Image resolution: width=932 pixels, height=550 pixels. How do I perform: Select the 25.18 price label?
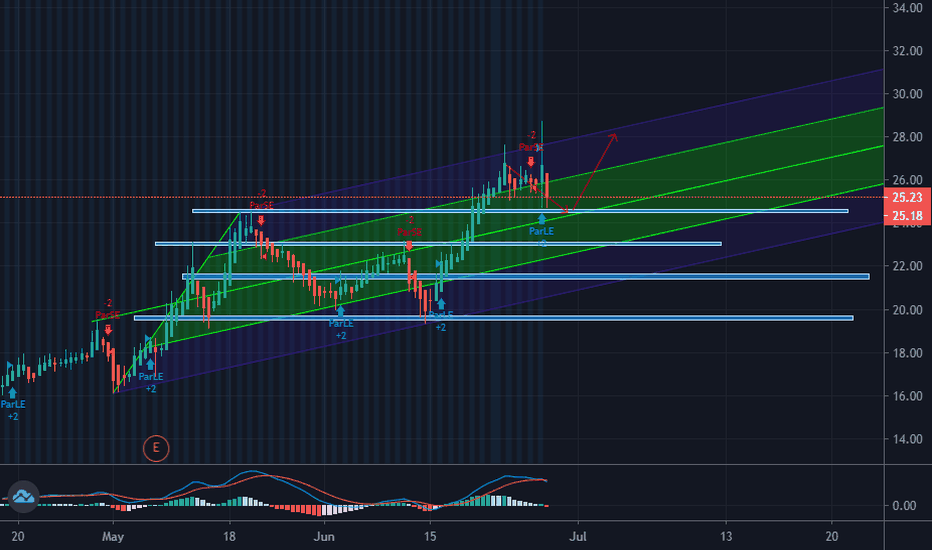[907, 215]
